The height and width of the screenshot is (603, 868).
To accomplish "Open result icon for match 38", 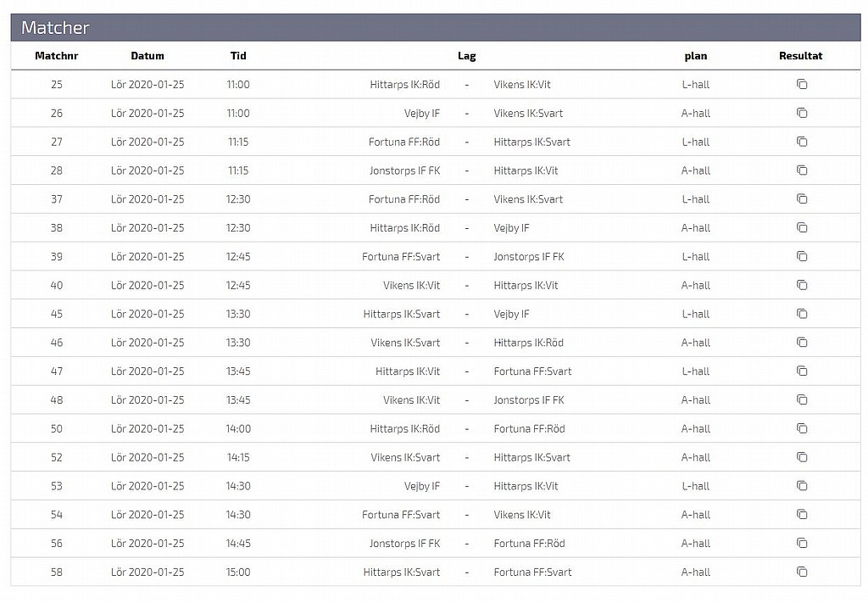I will click(802, 227).
